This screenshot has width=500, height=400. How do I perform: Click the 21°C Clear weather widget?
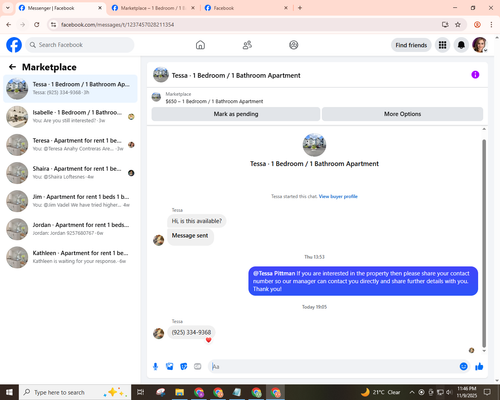point(381,392)
